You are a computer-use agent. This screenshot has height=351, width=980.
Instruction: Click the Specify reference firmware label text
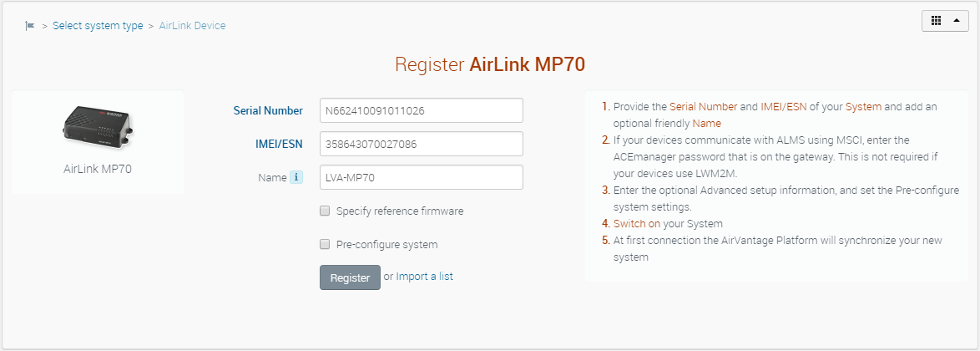click(399, 211)
